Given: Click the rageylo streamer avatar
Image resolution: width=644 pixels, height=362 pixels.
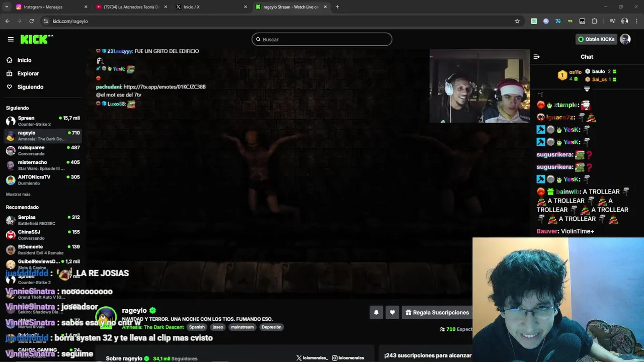Looking at the screenshot, I should [x=106, y=317].
